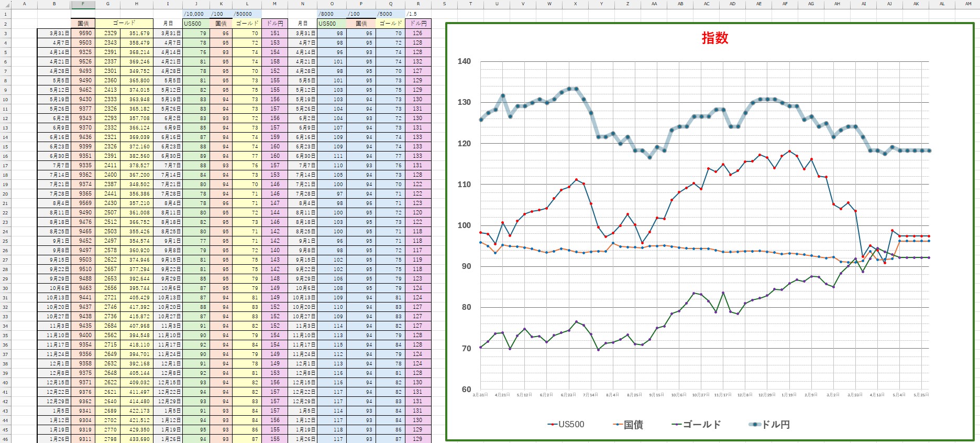980x443 pixels.
Task: Select the 国債 legend entry in the chart
Action: pyautogui.click(x=629, y=425)
